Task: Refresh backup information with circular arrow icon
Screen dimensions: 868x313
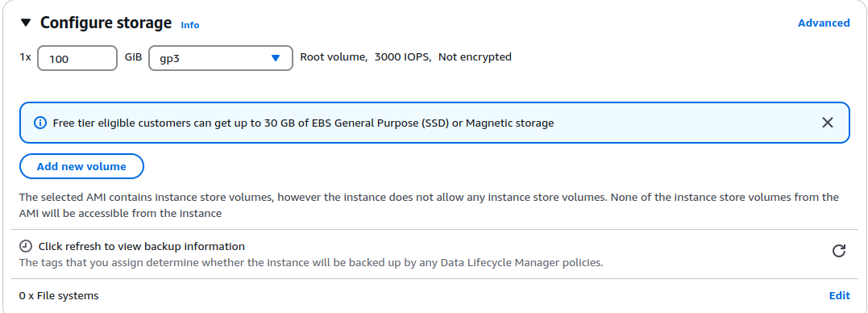Action: tap(839, 251)
